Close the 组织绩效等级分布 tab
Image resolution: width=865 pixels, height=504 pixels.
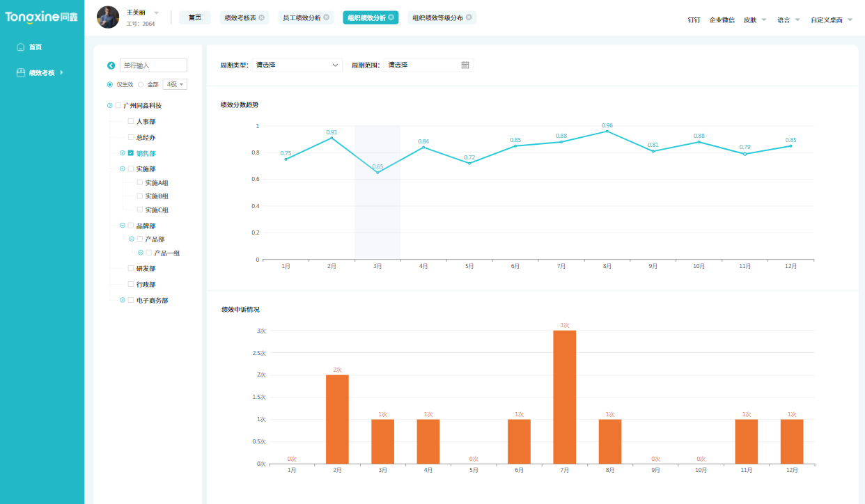pos(469,17)
